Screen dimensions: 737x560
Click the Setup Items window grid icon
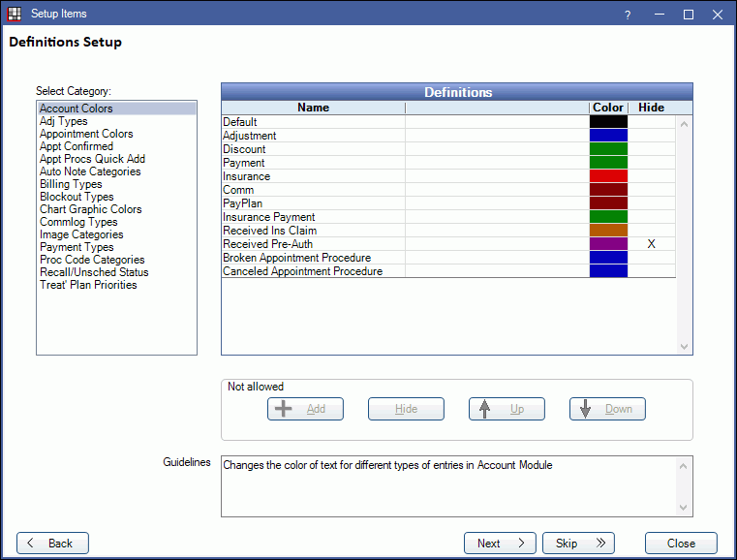click(14, 14)
